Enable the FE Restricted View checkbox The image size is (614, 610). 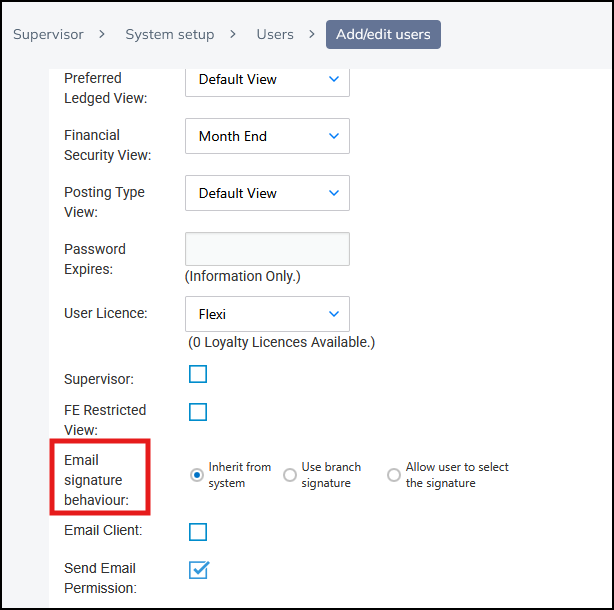[198, 412]
